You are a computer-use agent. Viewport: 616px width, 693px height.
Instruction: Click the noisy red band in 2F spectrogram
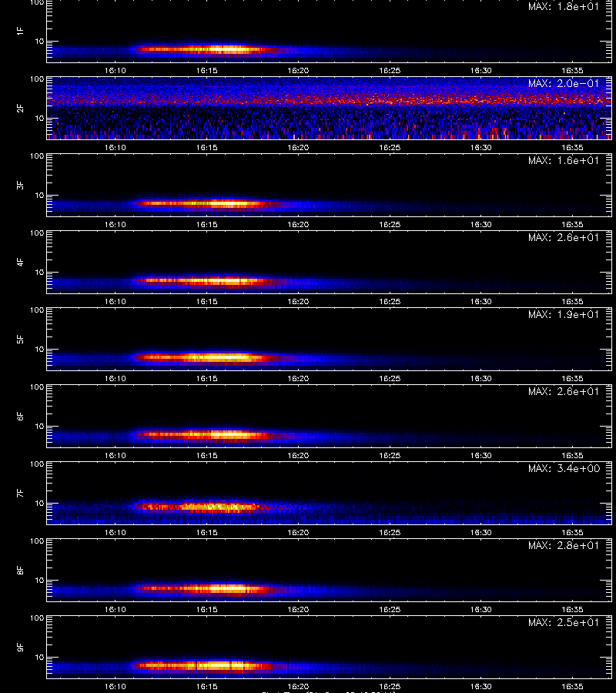(330, 100)
